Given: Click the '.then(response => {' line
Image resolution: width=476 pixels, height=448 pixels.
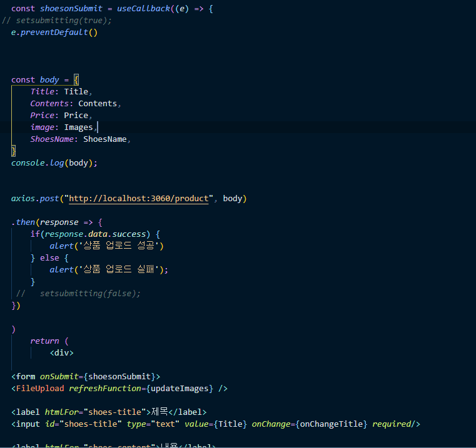Looking at the screenshot, I should point(57,222).
